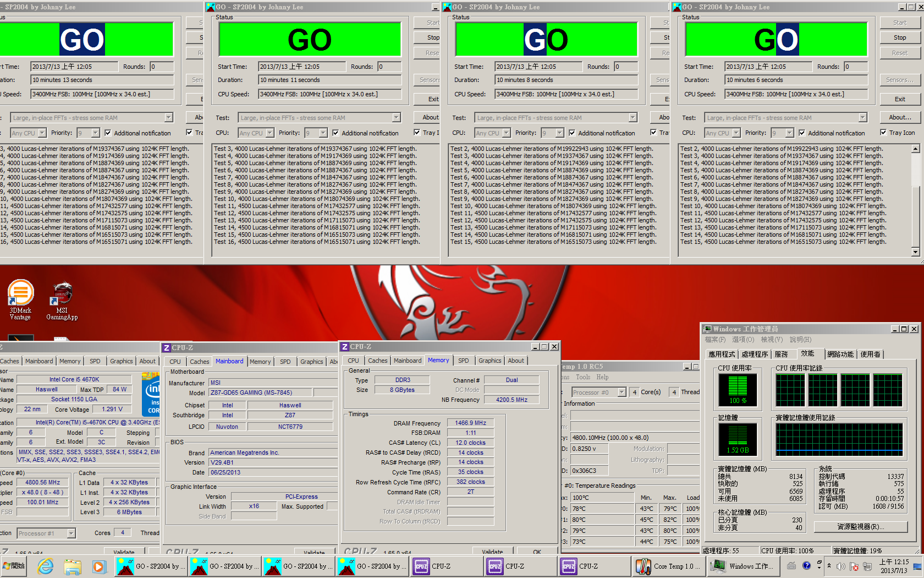Launch Windows Media Player from the taskbar
The height and width of the screenshot is (578, 924).
(x=98, y=566)
